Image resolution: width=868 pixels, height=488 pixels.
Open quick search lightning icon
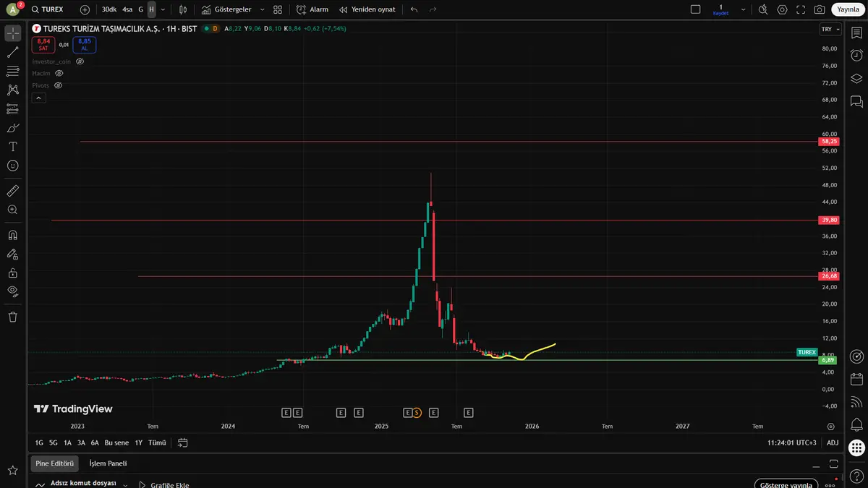pyautogui.click(x=764, y=9)
